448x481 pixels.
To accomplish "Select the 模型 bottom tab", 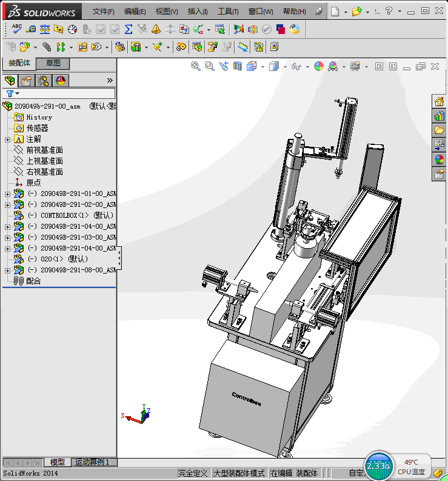I will click(58, 462).
